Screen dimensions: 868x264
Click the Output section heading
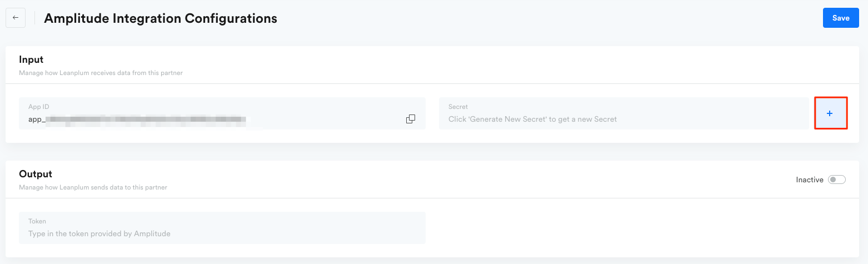(x=36, y=174)
